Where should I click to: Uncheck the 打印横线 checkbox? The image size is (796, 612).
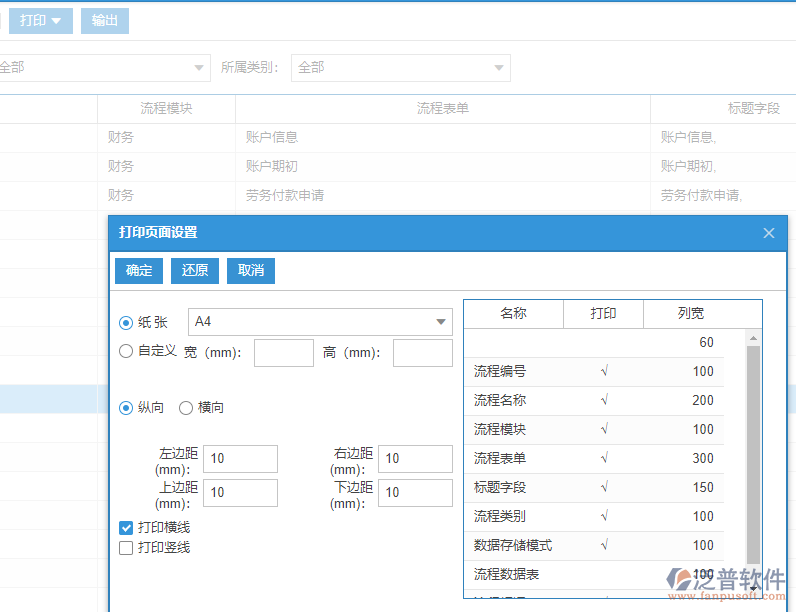tap(126, 528)
